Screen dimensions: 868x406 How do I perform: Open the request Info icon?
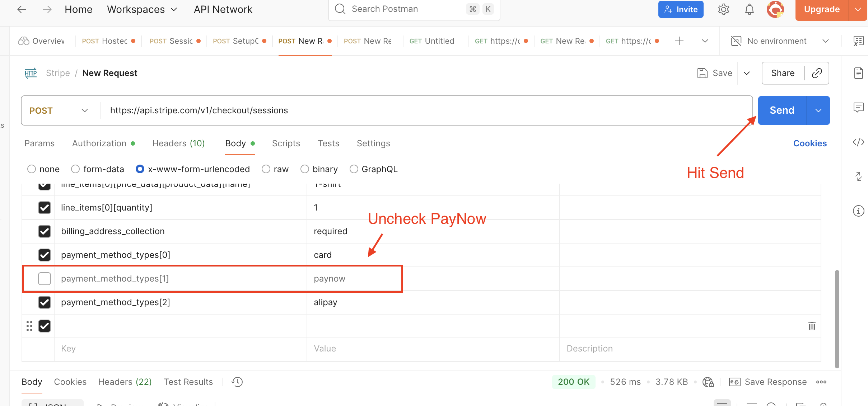click(859, 211)
